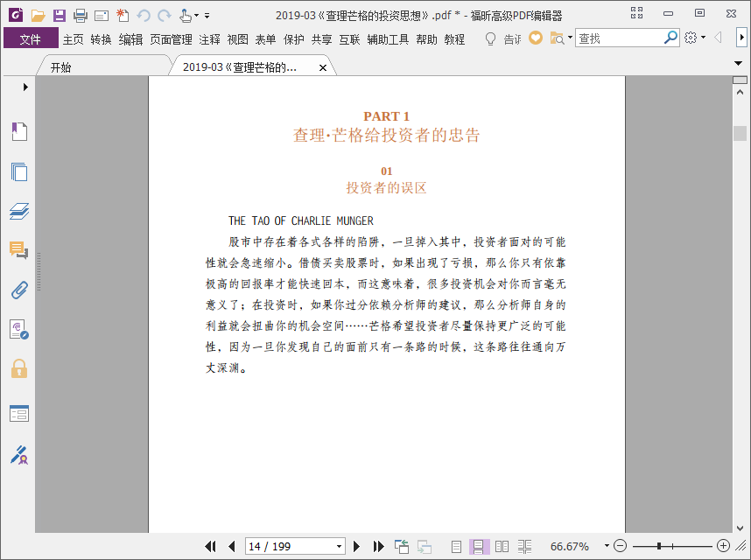Open the 辅助工具 ribbon tab
751x560 pixels.
(388, 39)
